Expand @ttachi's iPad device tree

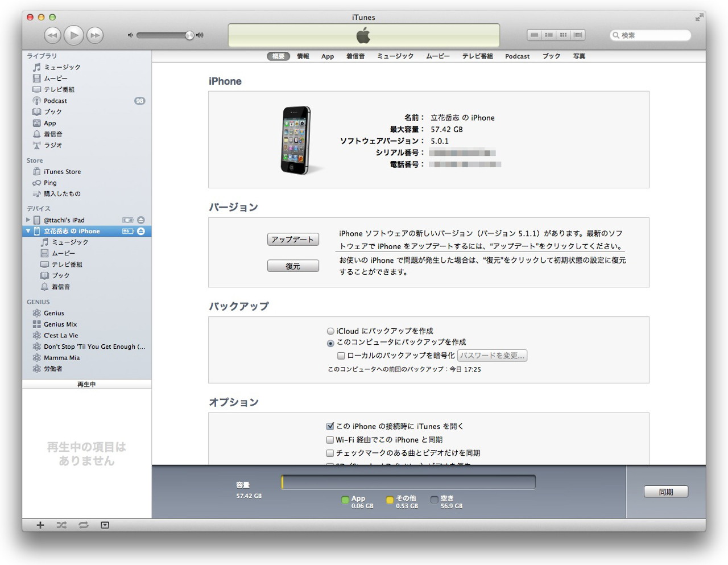click(28, 220)
